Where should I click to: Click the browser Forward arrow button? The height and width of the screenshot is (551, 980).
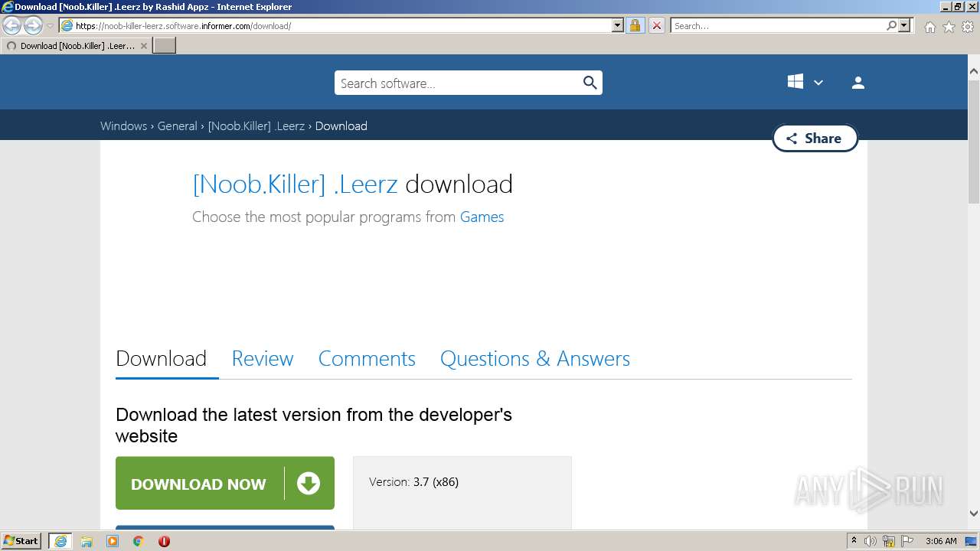[x=33, y=26]
